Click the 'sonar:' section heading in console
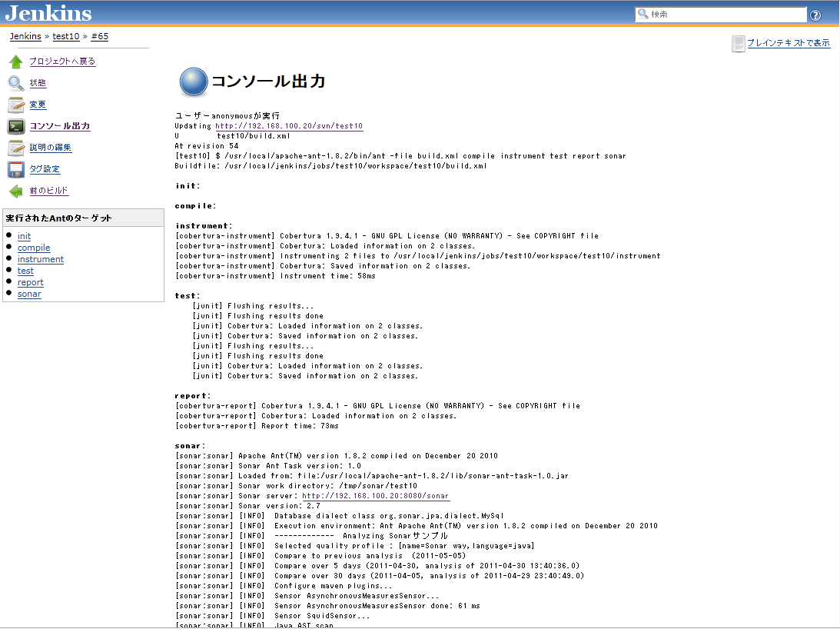The width and height of the screenshot is (840, 629). click(x=190, y=446)
